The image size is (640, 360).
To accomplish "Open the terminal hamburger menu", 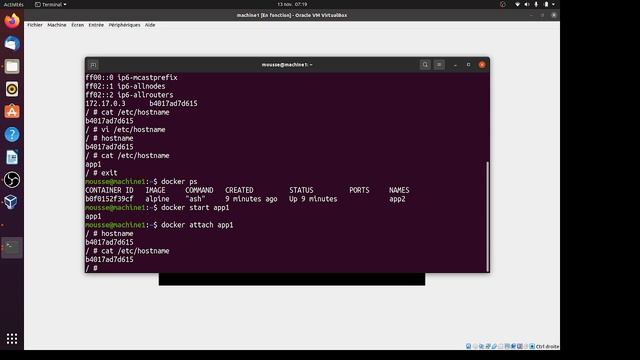I will [439, 64].
